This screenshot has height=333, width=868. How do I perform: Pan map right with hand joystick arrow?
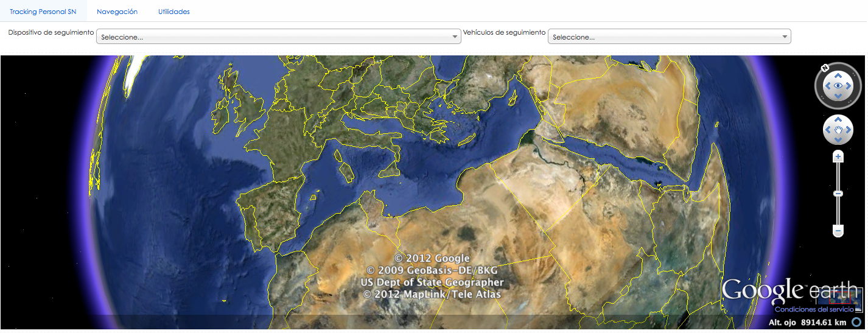coord(849,130)
